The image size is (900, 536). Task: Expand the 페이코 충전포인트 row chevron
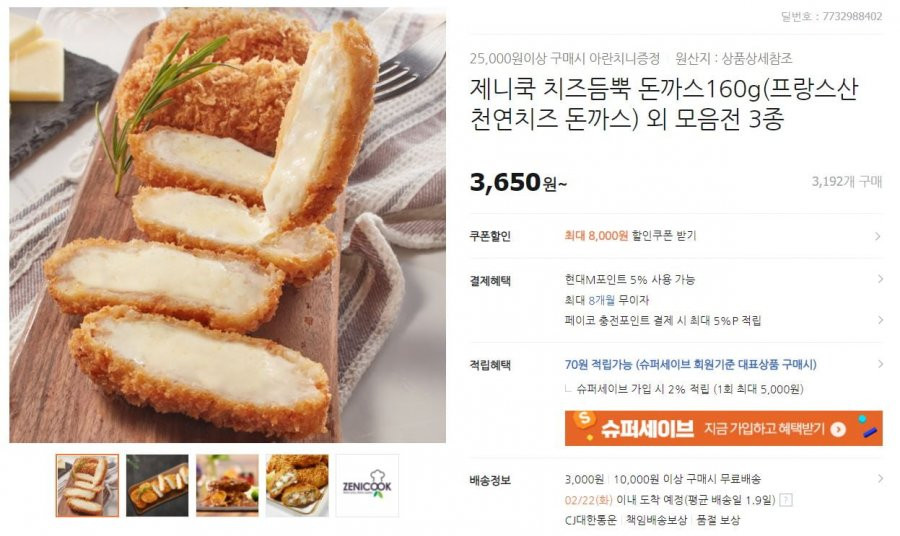[880, 320]
